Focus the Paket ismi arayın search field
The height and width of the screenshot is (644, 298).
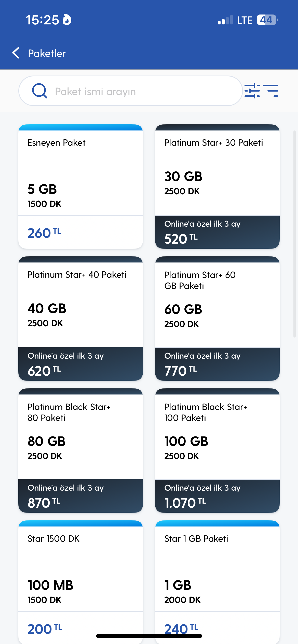[130, 91]
